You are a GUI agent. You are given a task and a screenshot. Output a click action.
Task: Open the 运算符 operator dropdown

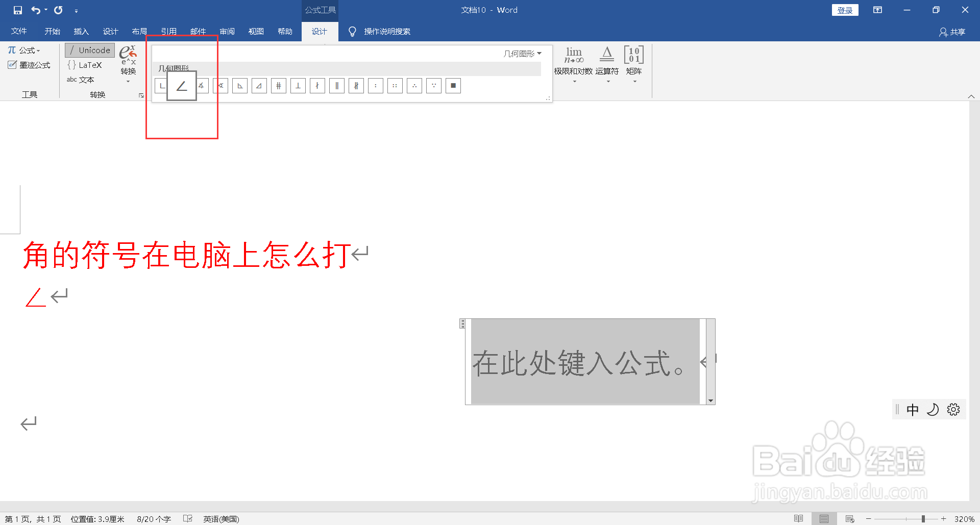[x=607, y=65]
